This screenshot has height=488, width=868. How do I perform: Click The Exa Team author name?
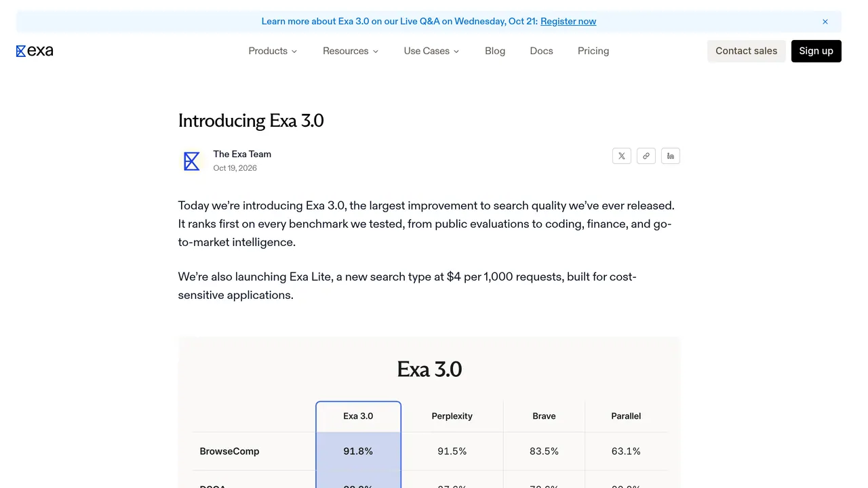(x=242, y=154)
